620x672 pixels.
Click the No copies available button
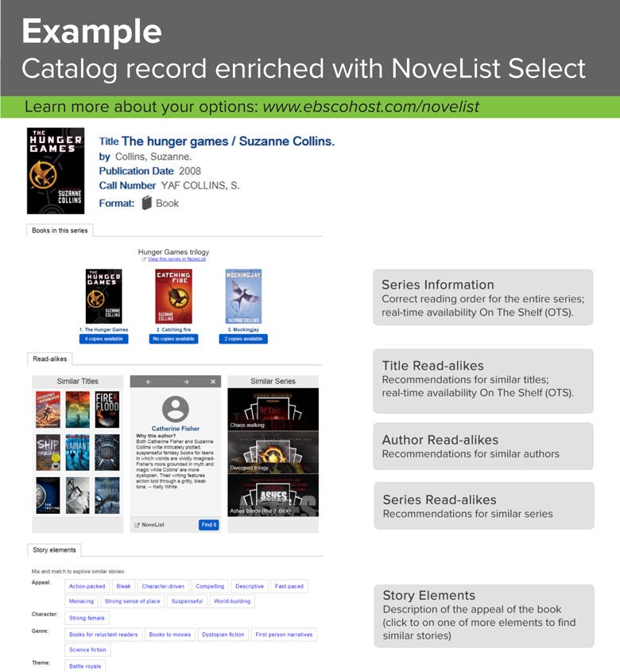point(173,339)
